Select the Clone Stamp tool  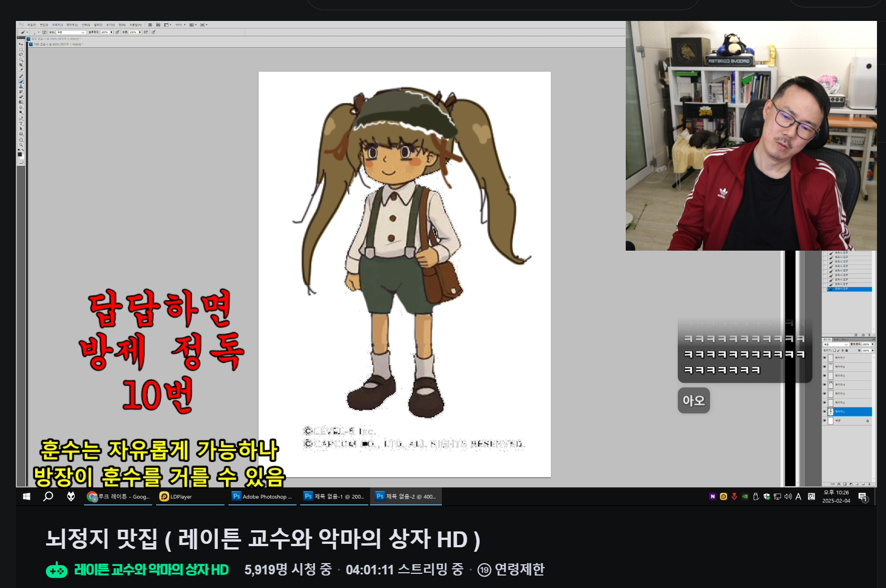[x=21, y=87]
